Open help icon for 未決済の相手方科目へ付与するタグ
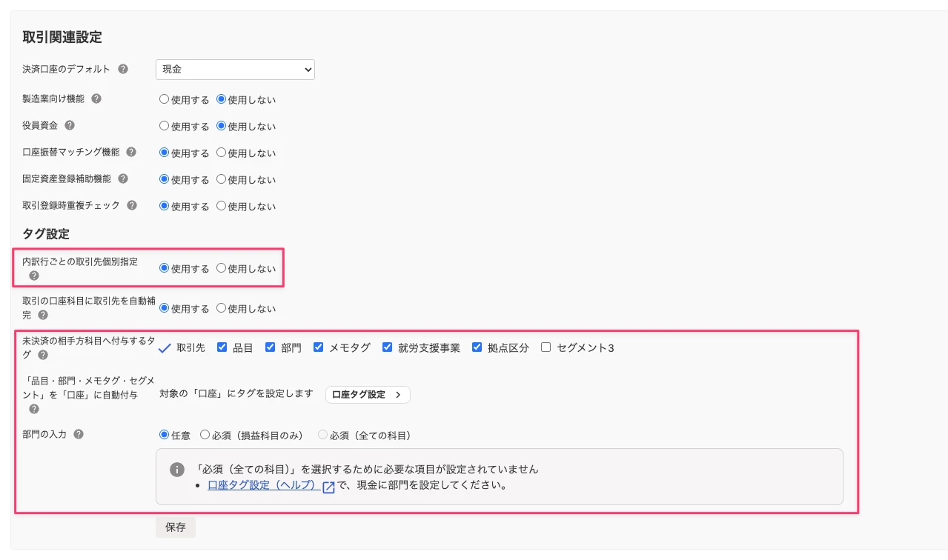 coord(43,355)
